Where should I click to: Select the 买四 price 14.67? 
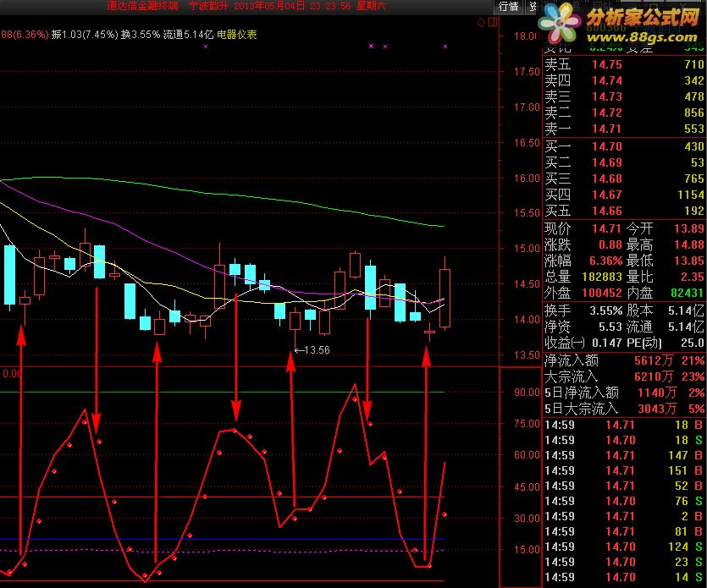(607, 195)
